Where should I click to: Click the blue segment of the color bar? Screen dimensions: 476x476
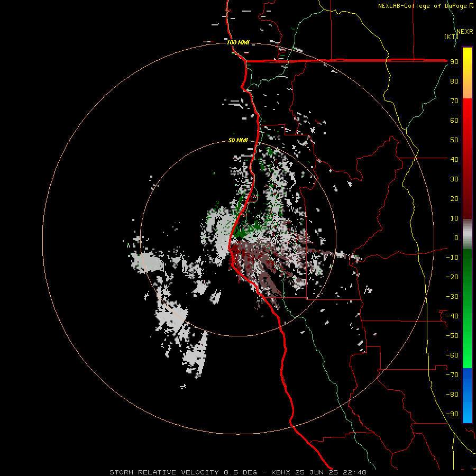click(x=467, y=395)
